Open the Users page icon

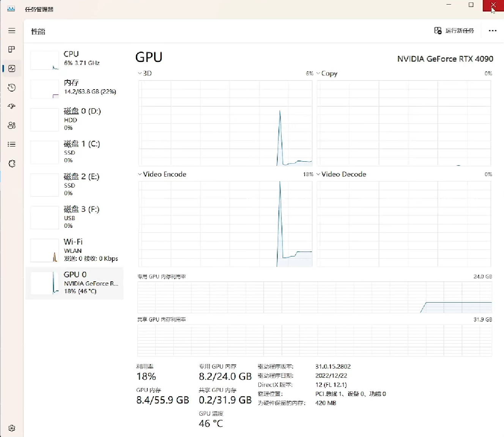12,125
